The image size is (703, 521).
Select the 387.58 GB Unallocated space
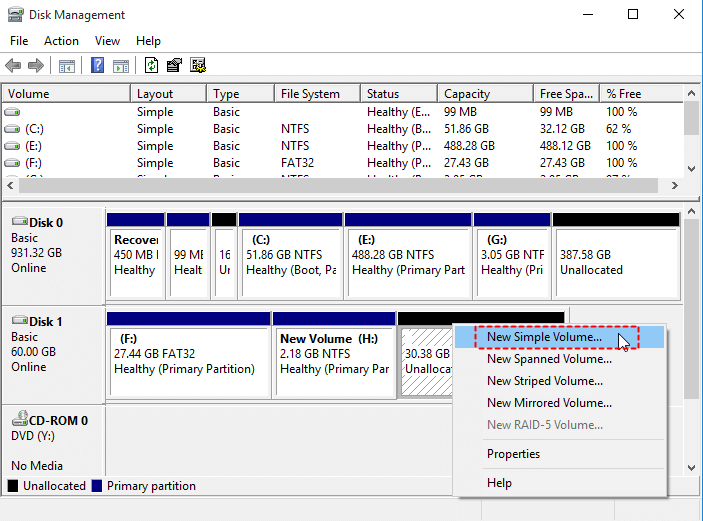click(616, 256)
